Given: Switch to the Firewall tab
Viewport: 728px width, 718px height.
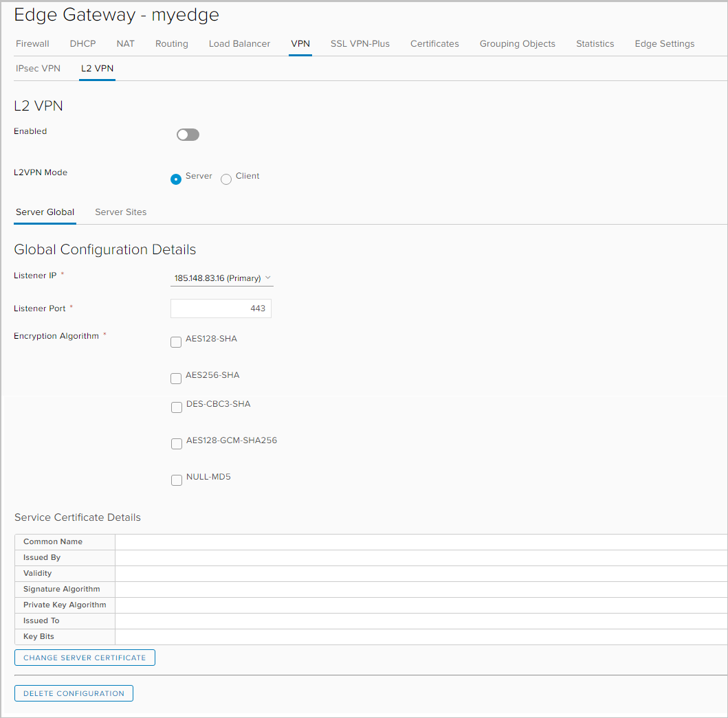Looking at the screenshot, I should point(32,43).
